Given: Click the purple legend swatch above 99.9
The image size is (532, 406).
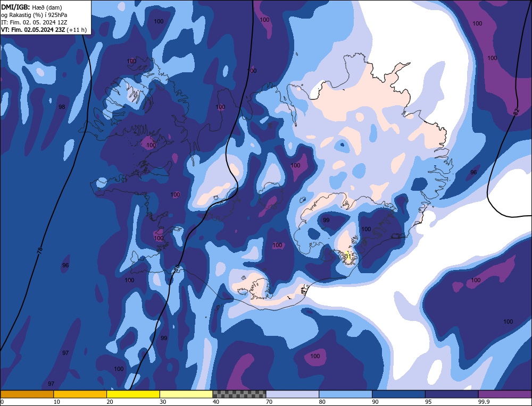Looking at the screenshot, I should click(505, 394).
